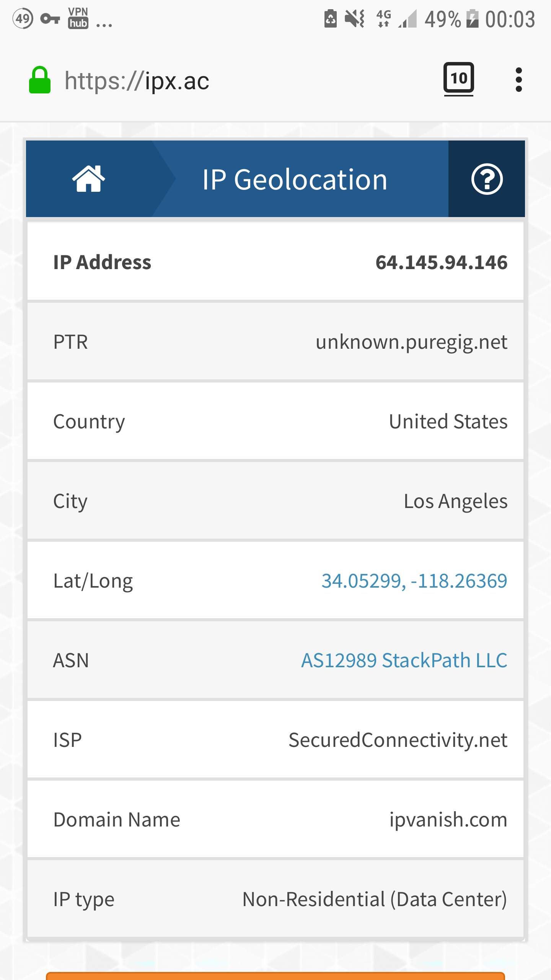Open the browser tabs counter showing 10
The width and height of the screenshot is (551, 980).
[x=458, y=78]
